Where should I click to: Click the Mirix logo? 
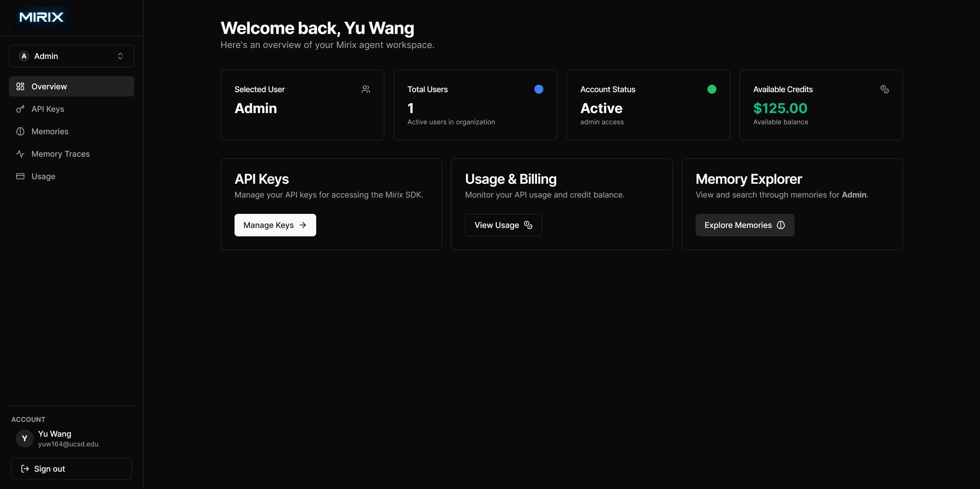click(41, 17)
